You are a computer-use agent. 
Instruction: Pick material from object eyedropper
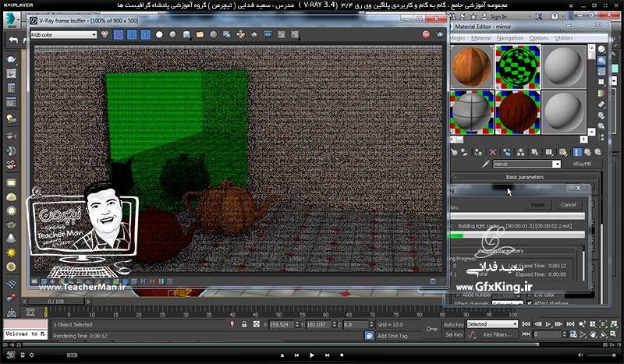click(485, 164)
